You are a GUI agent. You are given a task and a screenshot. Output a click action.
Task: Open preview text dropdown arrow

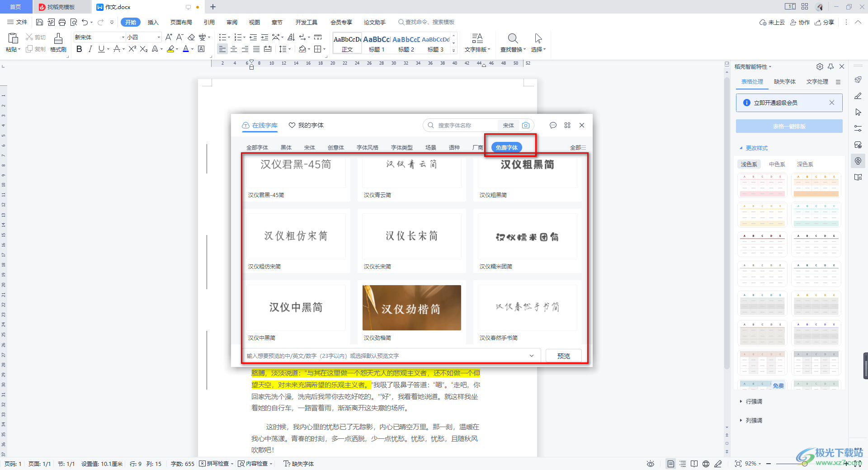point(532,356)
